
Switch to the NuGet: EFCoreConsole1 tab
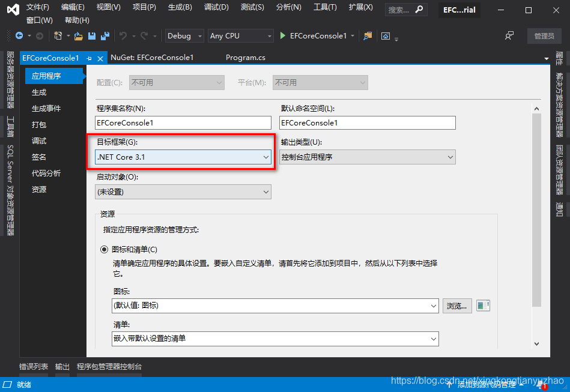pyautogui.click(x=152, y=58)
